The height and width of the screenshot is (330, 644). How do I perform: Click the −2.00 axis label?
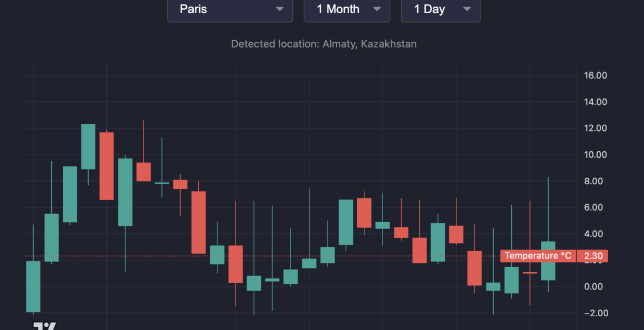pyautogui.click(x=595, y=313)
